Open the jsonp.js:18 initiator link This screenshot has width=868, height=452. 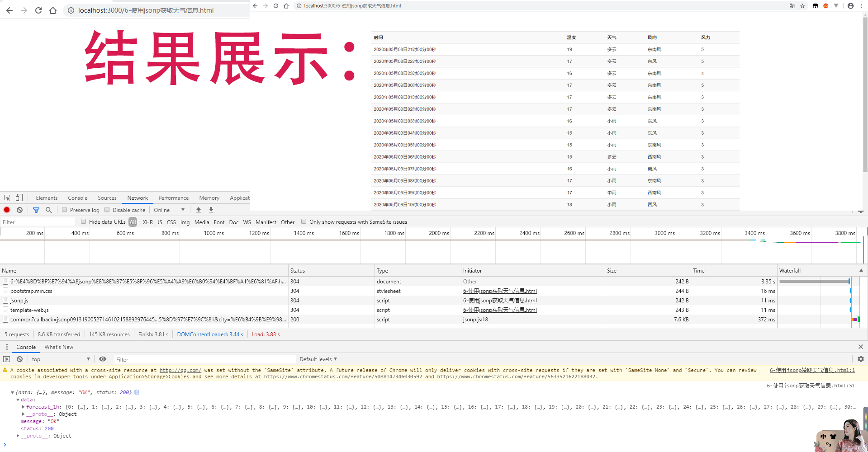point(475,320)
